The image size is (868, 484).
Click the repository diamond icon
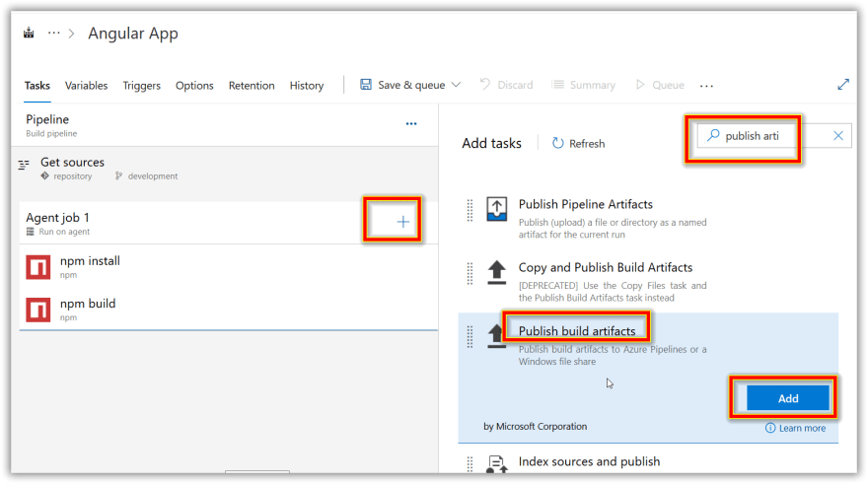point(44,175)
